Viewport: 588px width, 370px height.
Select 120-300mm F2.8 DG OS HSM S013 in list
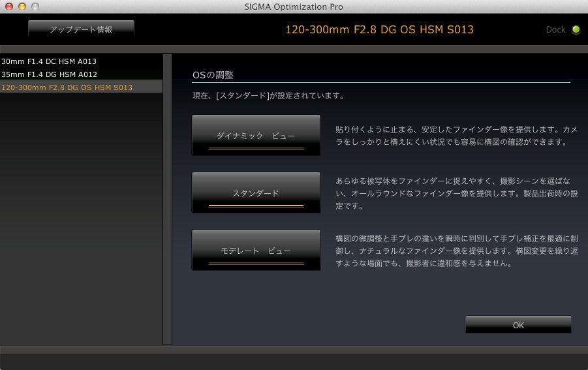point(81,87)
